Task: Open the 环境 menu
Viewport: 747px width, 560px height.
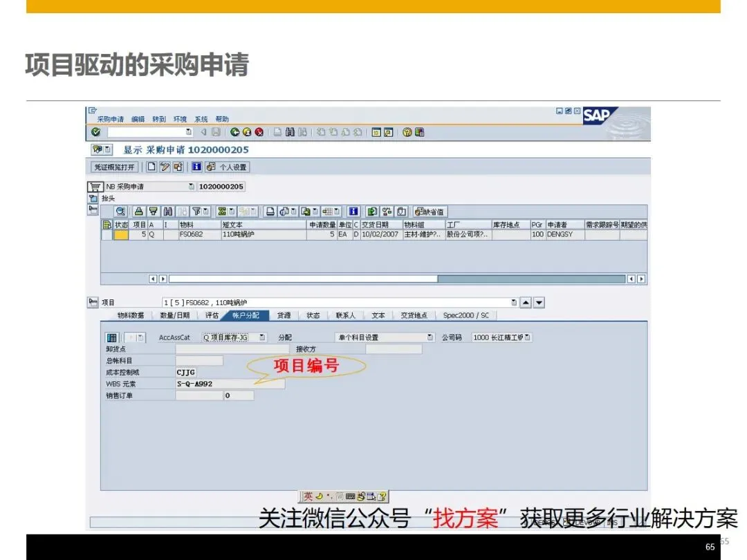Action: 180,119
